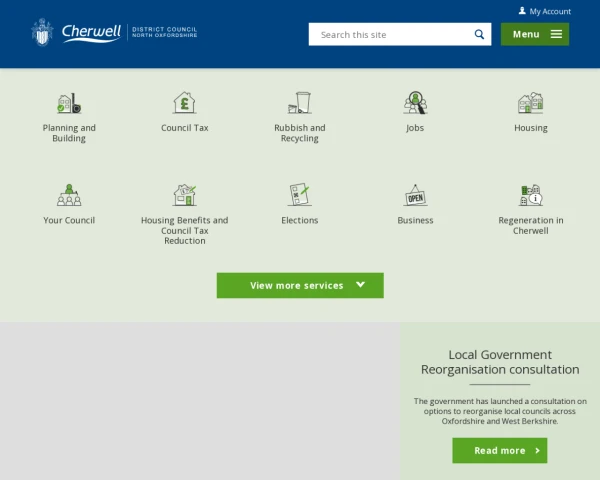Click the Read more button

[500, 451]
